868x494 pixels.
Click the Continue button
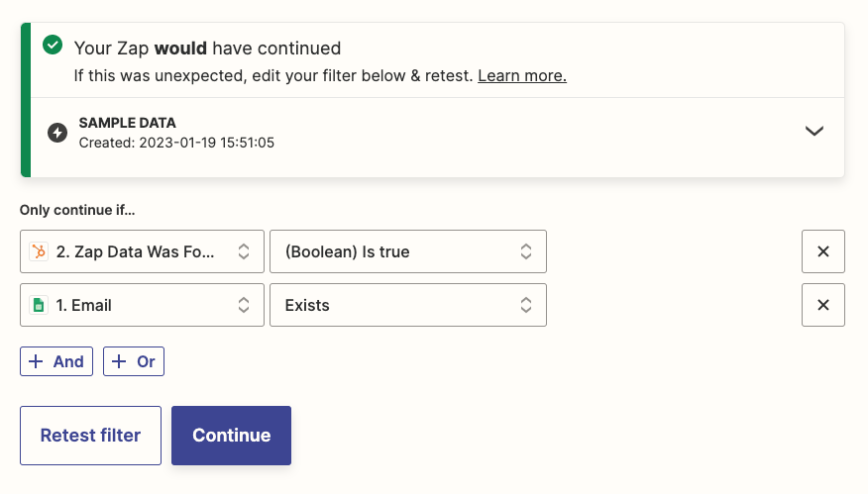click(231, 436)
